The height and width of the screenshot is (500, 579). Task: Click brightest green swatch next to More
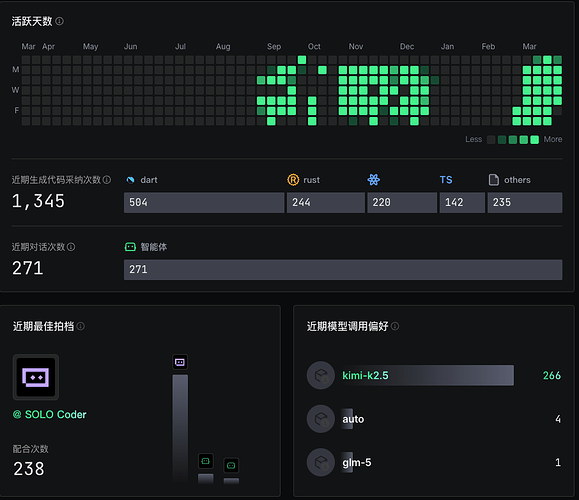(534, 140)
